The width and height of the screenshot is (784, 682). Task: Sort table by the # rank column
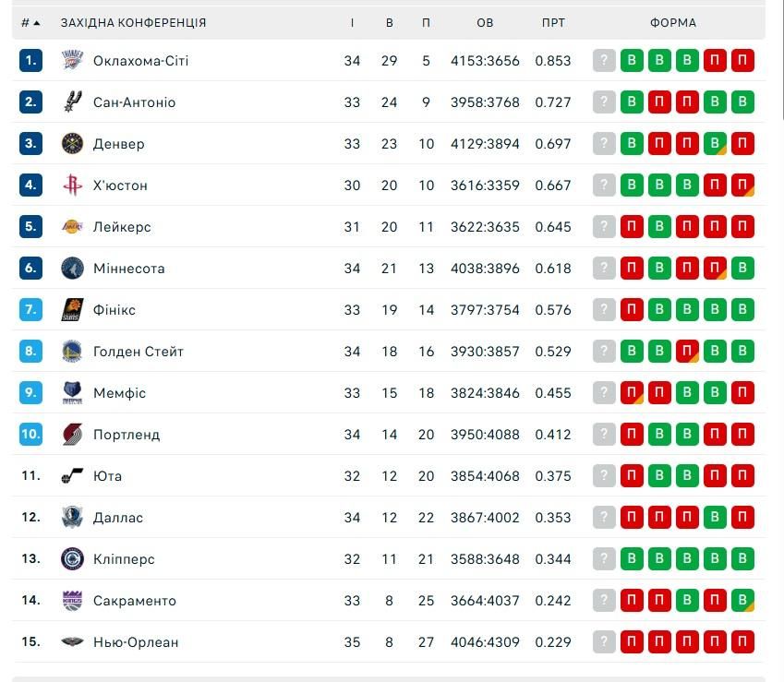click(x=30, y=23)
